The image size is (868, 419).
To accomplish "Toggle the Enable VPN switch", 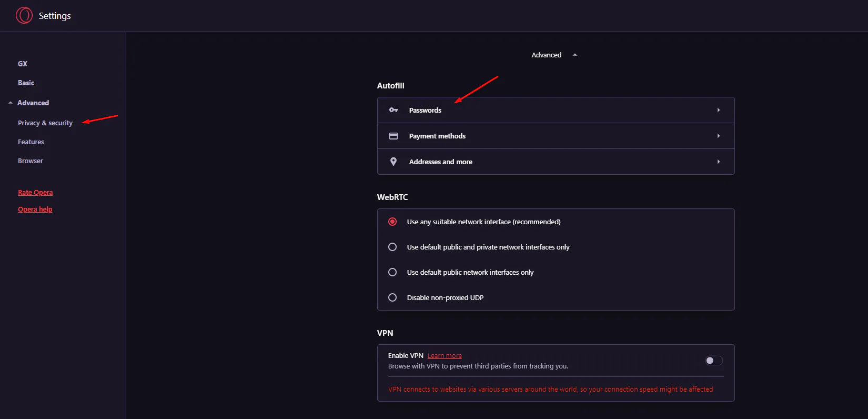I will tap(714, 361).
